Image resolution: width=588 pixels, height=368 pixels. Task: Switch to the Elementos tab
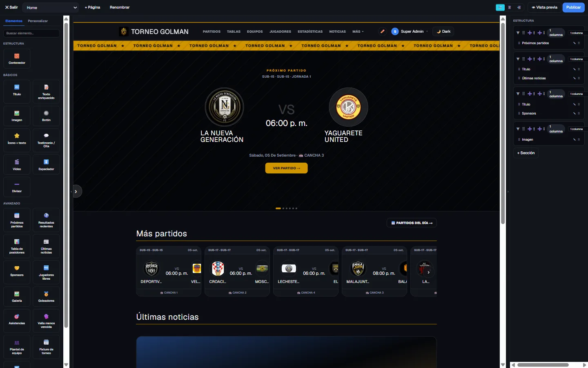coord(14,21)
